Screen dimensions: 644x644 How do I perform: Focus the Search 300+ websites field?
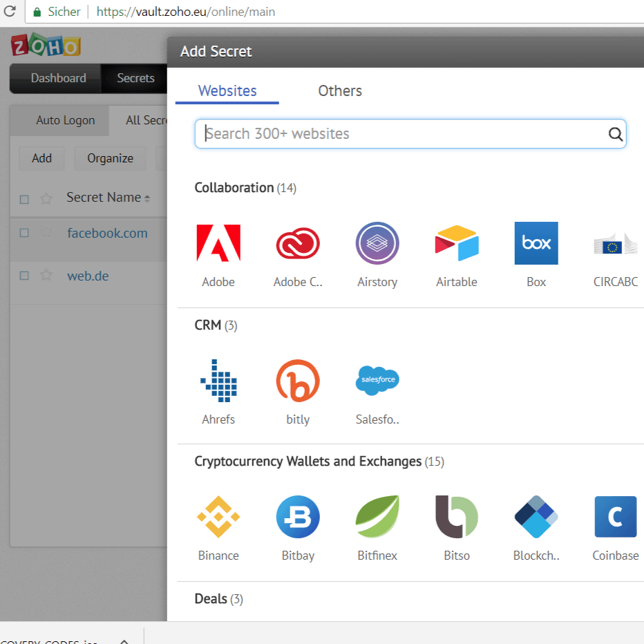click(410, 134)
